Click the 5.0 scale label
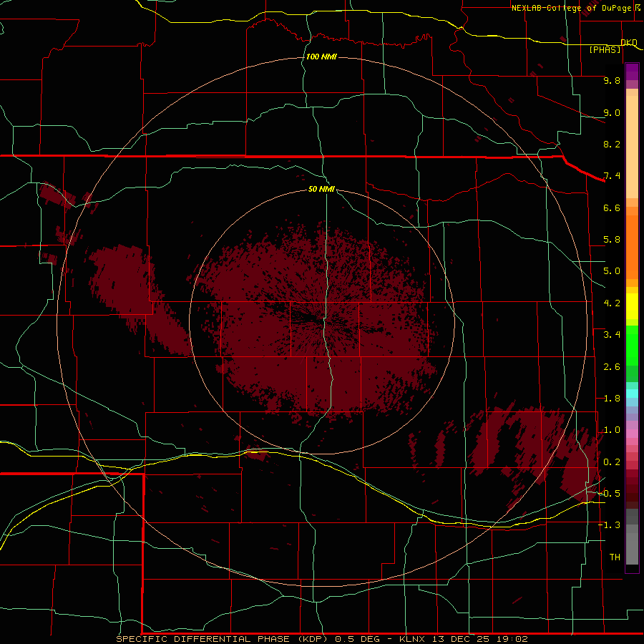The height and width of the screenshot is (644, 644). point(612,271)
